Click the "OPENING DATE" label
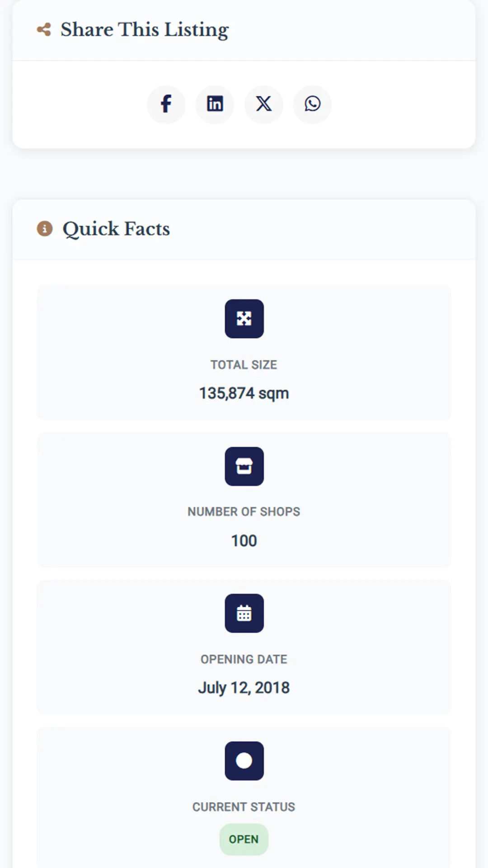 click(244, 659)
